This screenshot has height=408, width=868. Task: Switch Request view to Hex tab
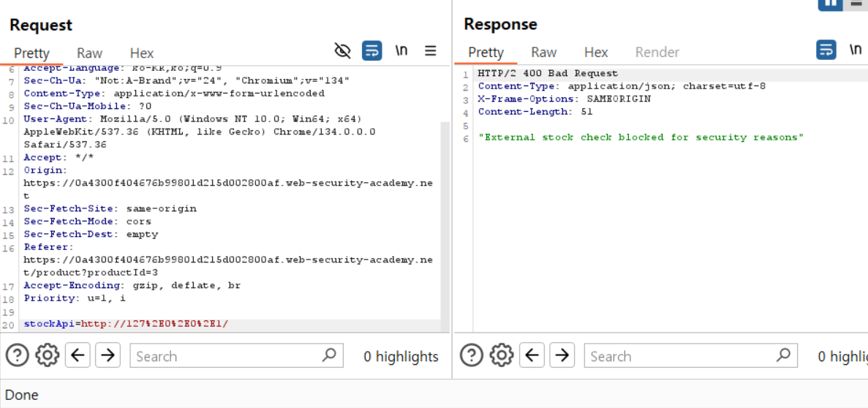pyautogui.click(x=142, y=53)
